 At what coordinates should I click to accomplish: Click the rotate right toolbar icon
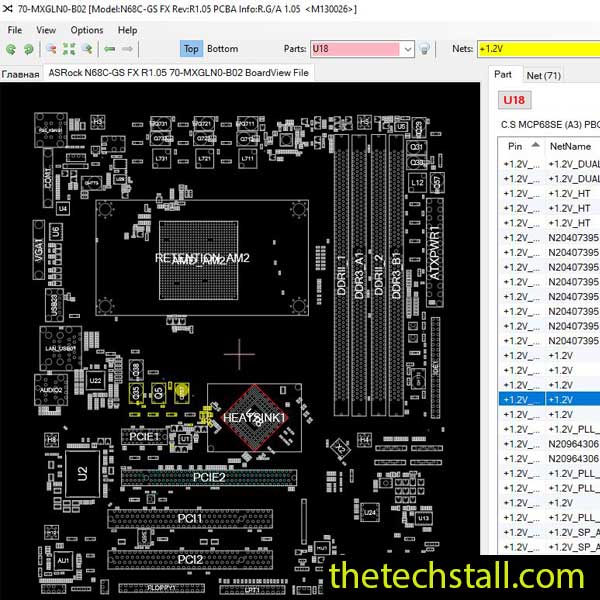(27, 49)
